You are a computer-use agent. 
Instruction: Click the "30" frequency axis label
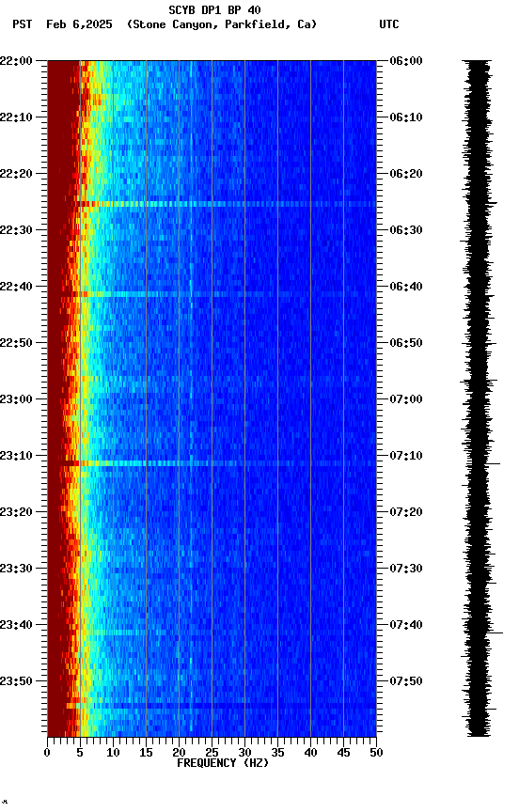[244, 754]
